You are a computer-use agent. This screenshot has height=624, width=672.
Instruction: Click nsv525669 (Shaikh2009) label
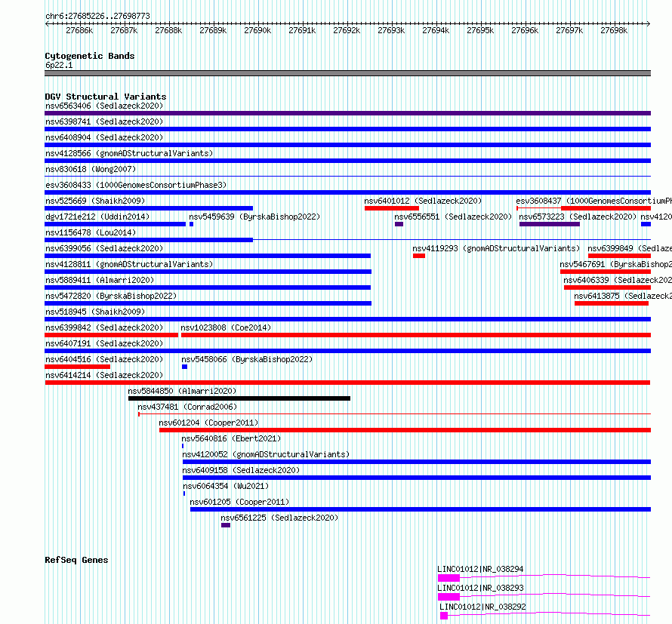[95, 201]
